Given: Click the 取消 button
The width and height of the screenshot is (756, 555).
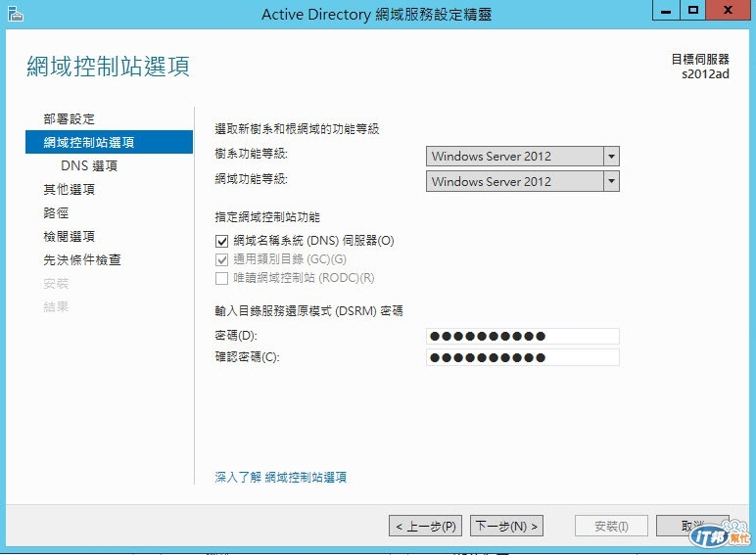Looking at the screenshot, I should [692, 526].
